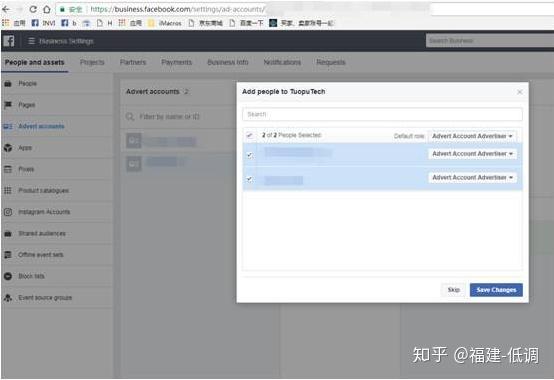Viewport: 554px width, 380px height.
Task: Click the dialog Search people field
Action: pos(382,114)
